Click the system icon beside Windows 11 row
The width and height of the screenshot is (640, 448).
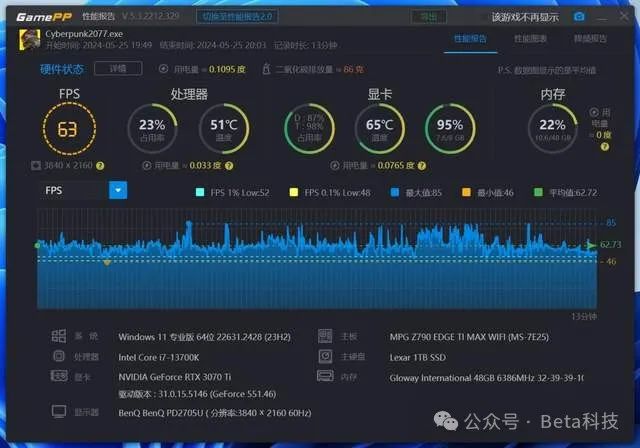click(59, 336)
